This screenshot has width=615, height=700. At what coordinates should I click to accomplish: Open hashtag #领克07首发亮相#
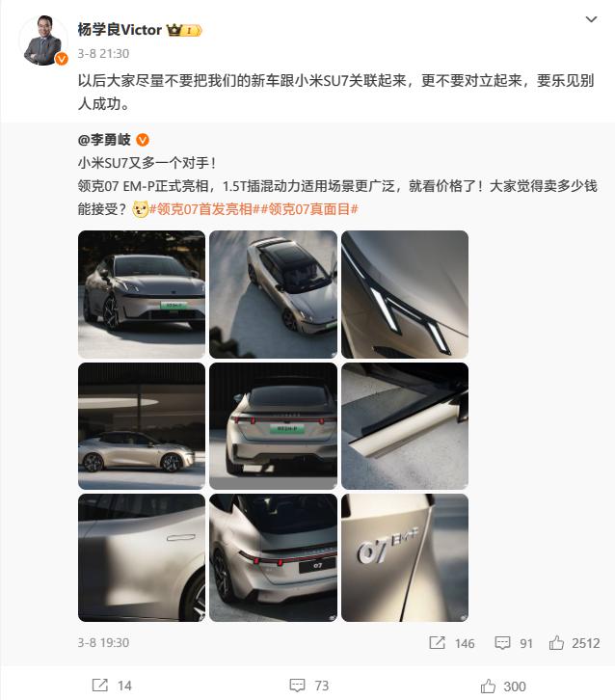(201, 209)
